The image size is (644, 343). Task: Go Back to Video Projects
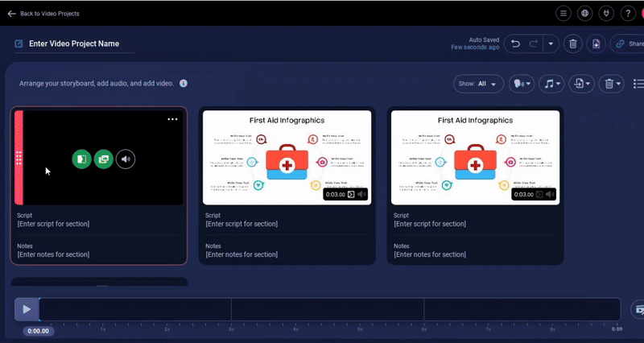pyautogui.click(x=43, y=14)
